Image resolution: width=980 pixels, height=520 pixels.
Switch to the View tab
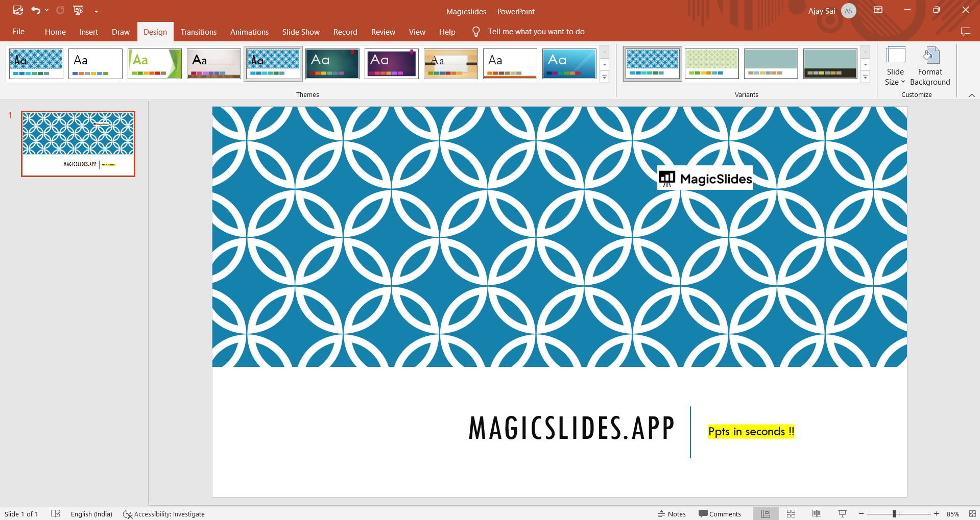pyautogui.click(x=417, y=32)
